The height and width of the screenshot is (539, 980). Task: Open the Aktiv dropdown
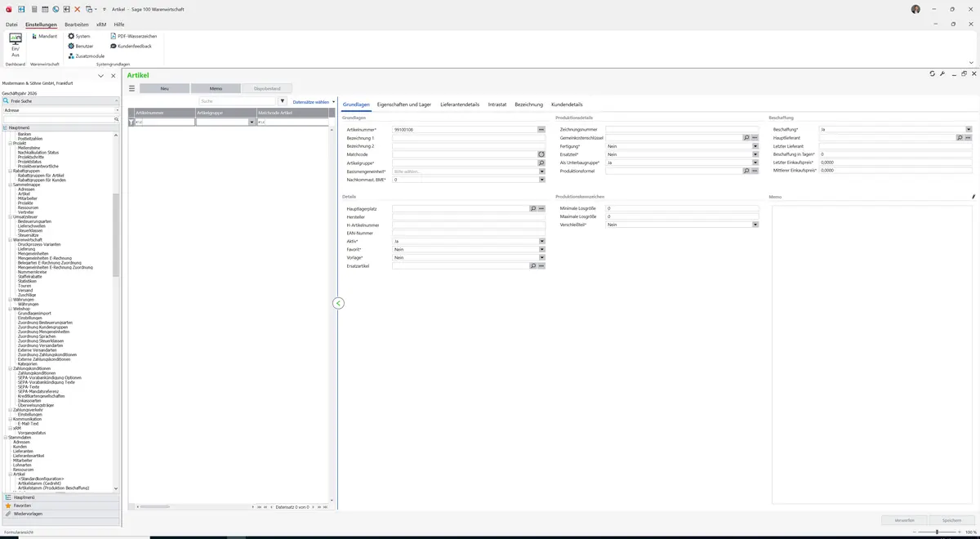click(x=541, y=241)
